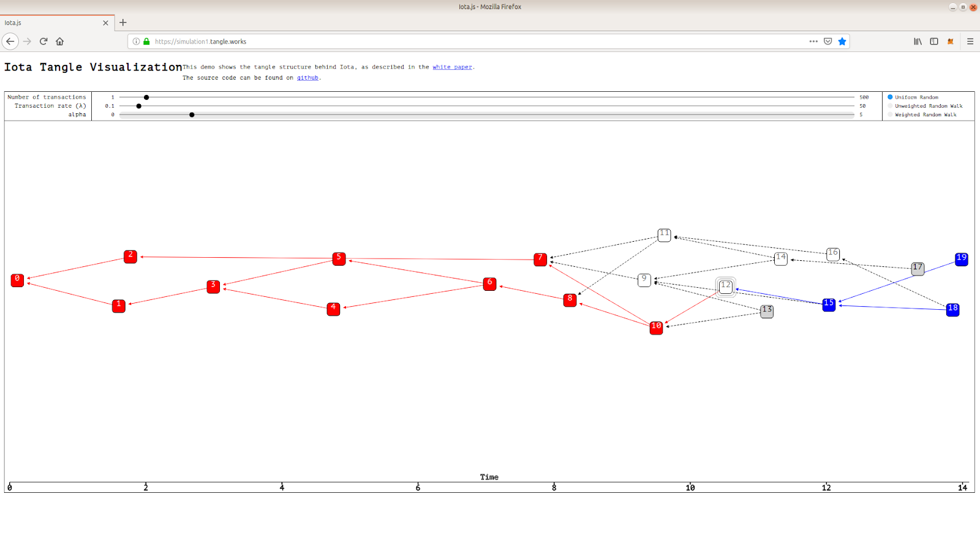Click red transaction node 5
The height and width of the screenshot is (551, 980).
(x=339, y=259)
